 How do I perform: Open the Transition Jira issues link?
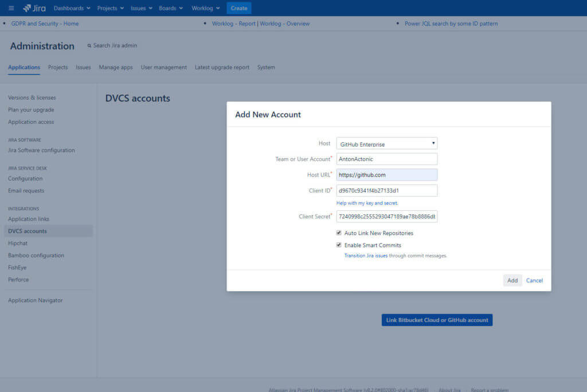[366, 256]
